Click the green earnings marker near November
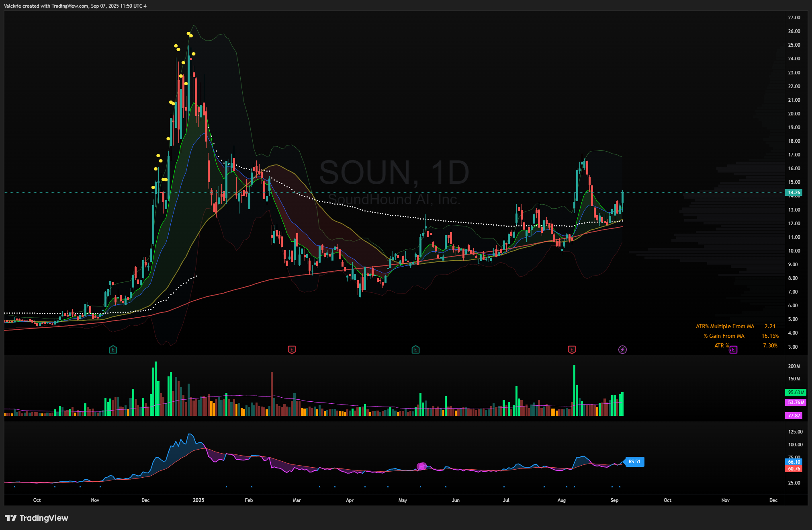 coord(113,350)
